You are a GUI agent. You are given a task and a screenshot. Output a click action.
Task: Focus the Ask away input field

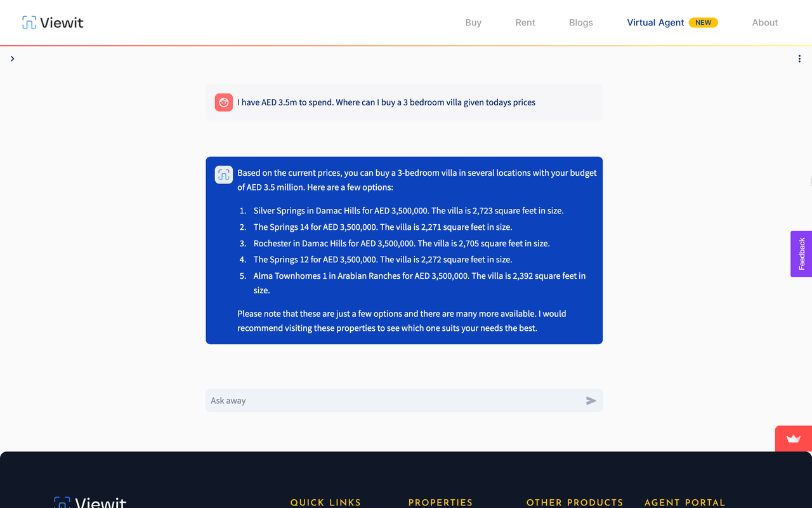tap(393, 401)
